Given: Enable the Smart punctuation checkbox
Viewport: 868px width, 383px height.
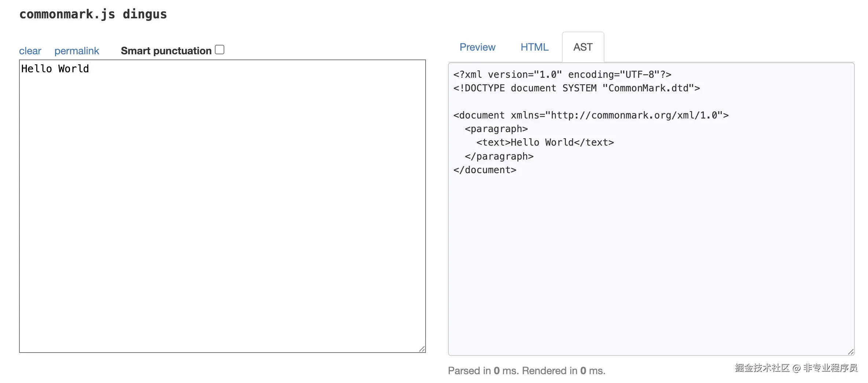Looking at the screenshot, I should click(x=220, y=50).
